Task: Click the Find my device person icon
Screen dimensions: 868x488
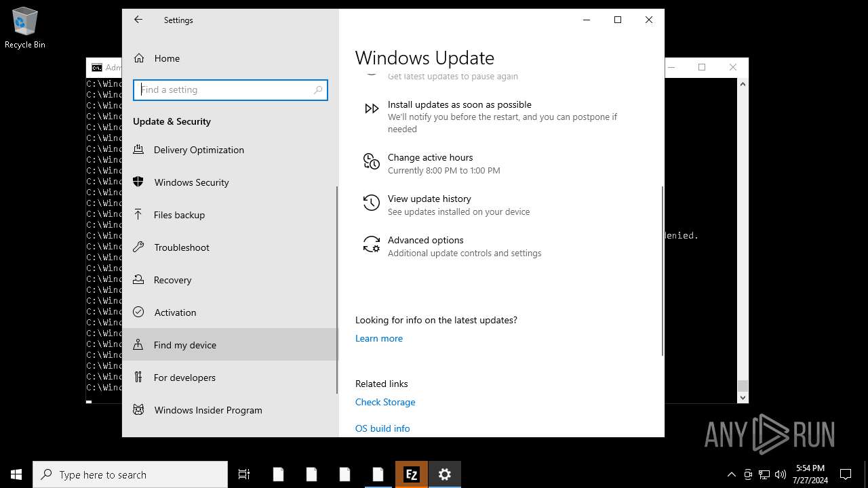Action: [138, 345]
